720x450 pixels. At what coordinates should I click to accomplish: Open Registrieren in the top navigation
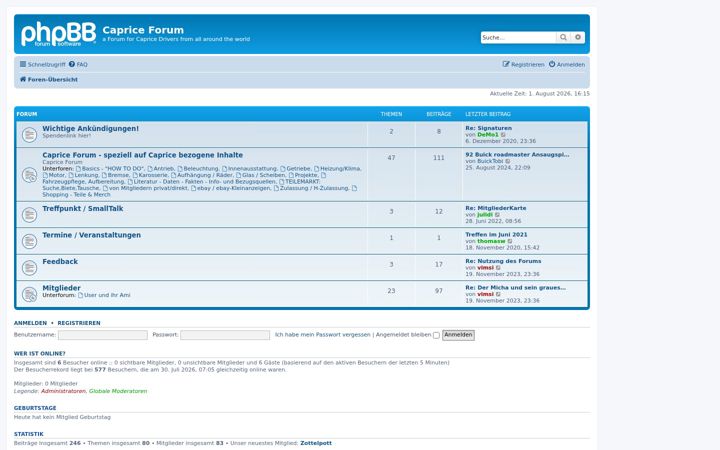point(523,65)
